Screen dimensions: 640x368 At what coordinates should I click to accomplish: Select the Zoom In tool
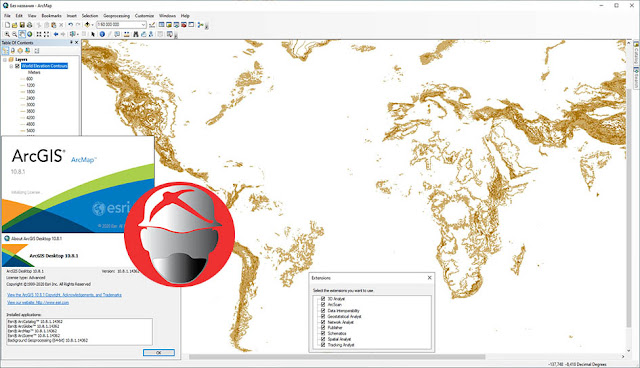pos(7,34)
